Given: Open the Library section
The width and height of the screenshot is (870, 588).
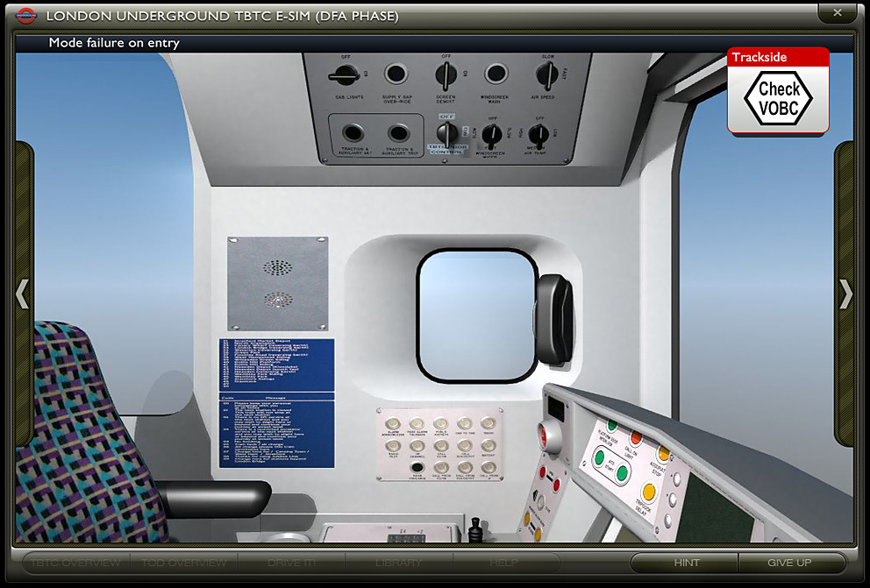Looking at the screenshot, I should (x=399, y=563).
